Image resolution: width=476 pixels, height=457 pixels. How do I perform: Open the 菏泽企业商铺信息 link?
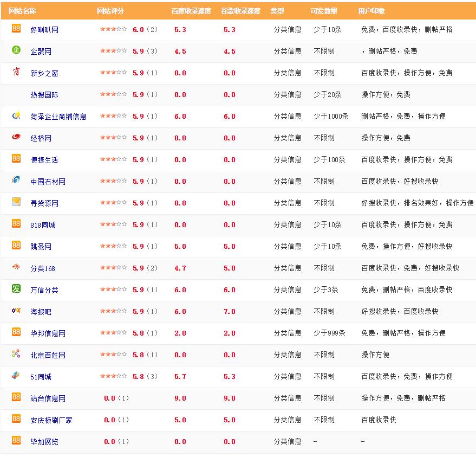(58, 117)
